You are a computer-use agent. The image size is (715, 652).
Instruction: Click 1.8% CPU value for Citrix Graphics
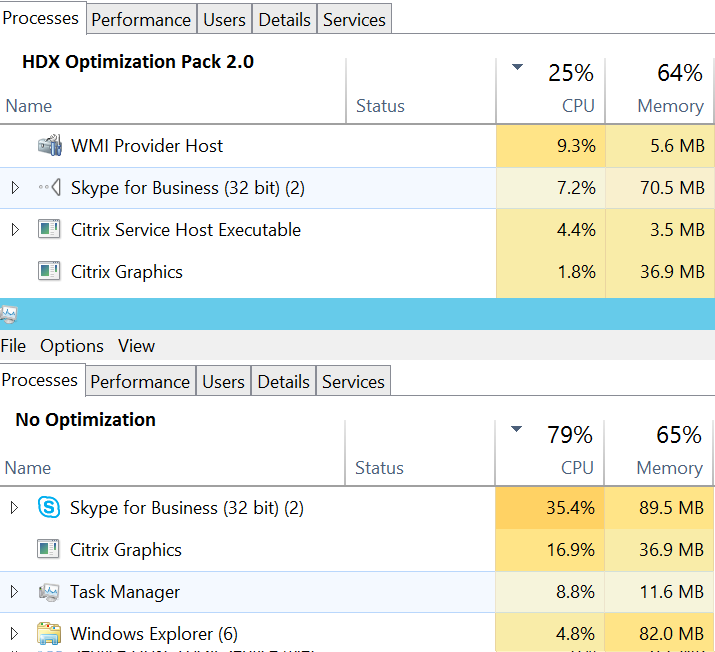[577, 272]
